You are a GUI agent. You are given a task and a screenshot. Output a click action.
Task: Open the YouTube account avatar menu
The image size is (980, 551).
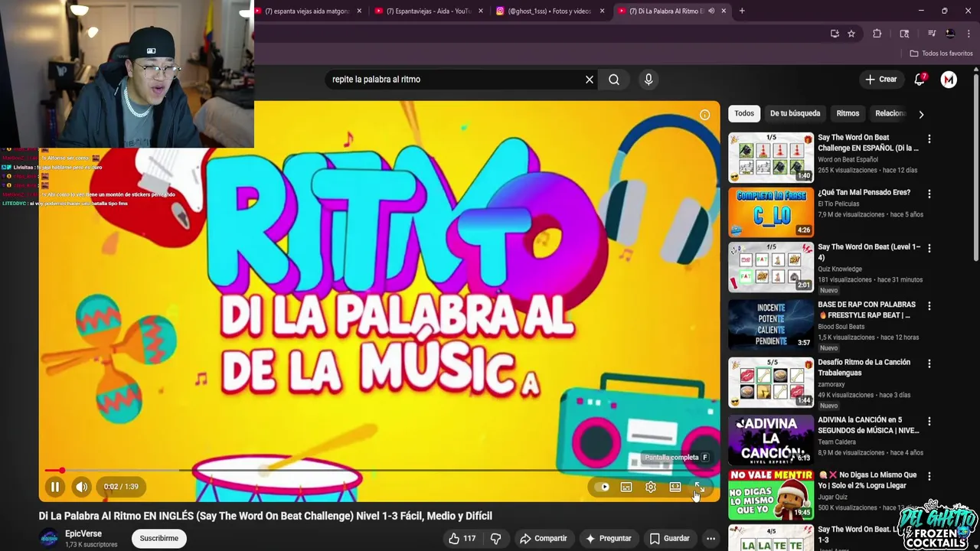(949, 80)
